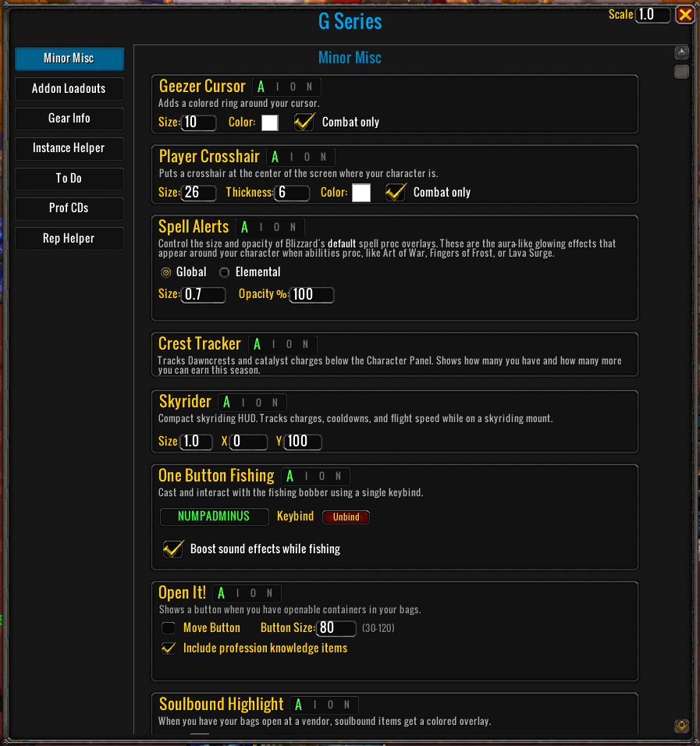700x746 pixels.
Task: Toggle Boost sound effects while fishing
Action: [173, 549]
